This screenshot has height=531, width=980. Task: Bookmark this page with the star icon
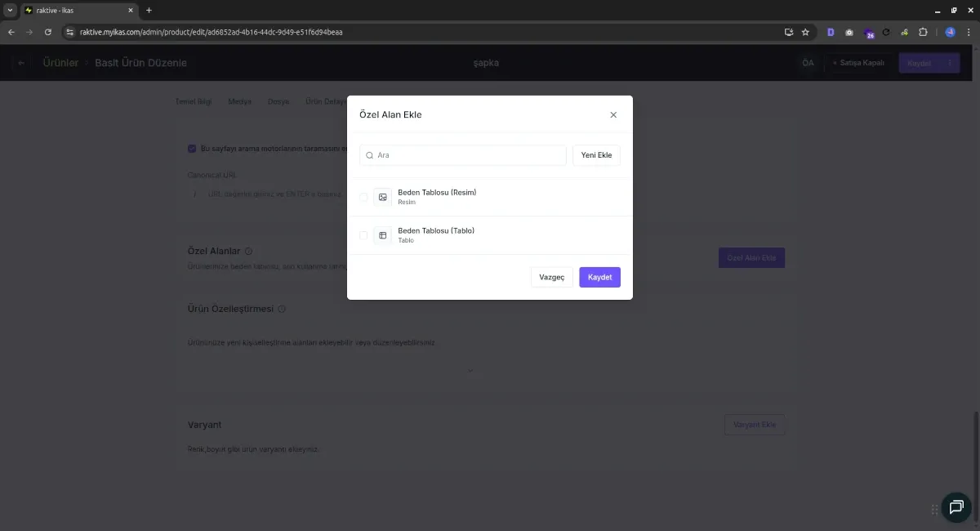point(805,32)
